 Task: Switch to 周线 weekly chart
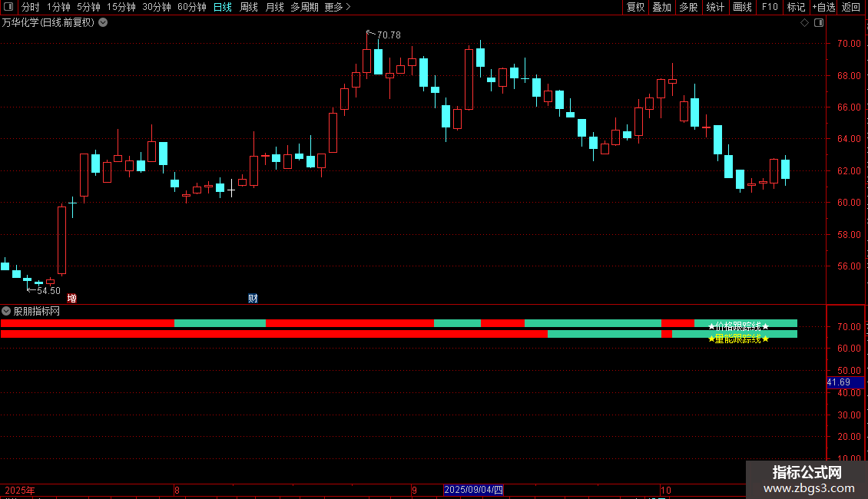(249, 7)
